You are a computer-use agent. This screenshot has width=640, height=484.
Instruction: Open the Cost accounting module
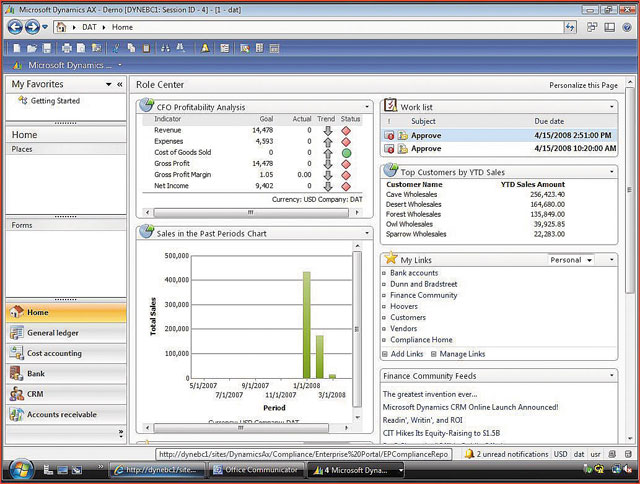[x=66, y=353]
